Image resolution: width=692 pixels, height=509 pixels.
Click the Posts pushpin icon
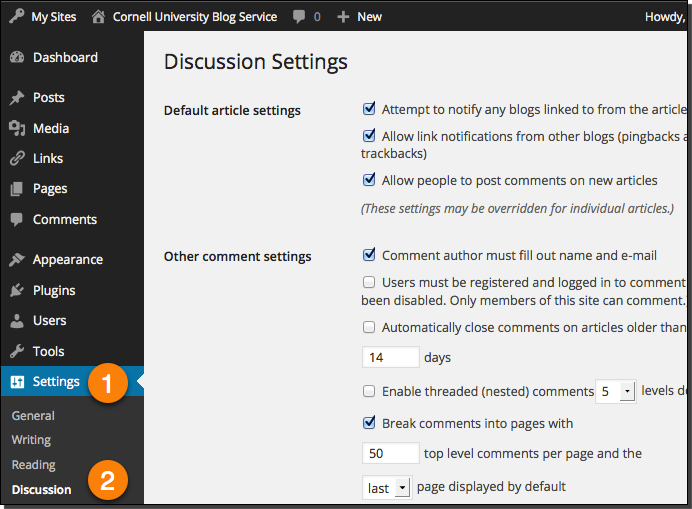[x=17, y=98]
